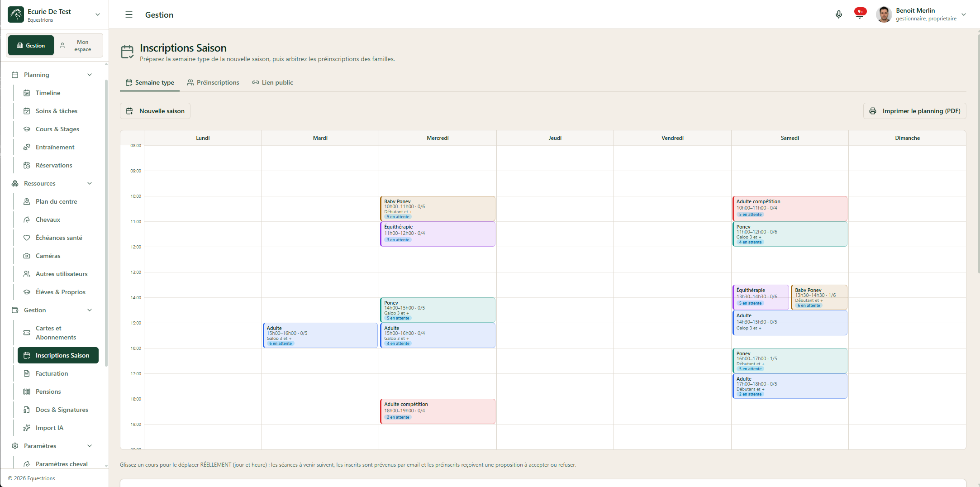980x487 pixels.
Task: Open notifications bell with 9+ badge
Action: click(860, 14)
